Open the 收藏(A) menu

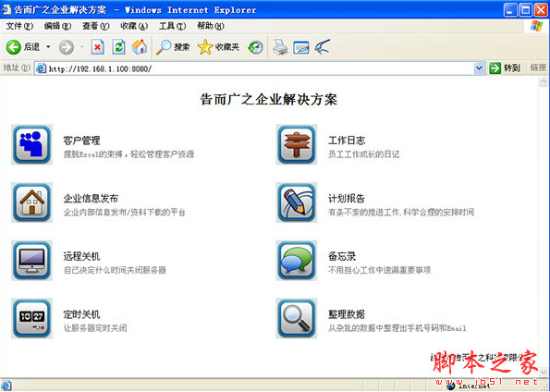134,26
